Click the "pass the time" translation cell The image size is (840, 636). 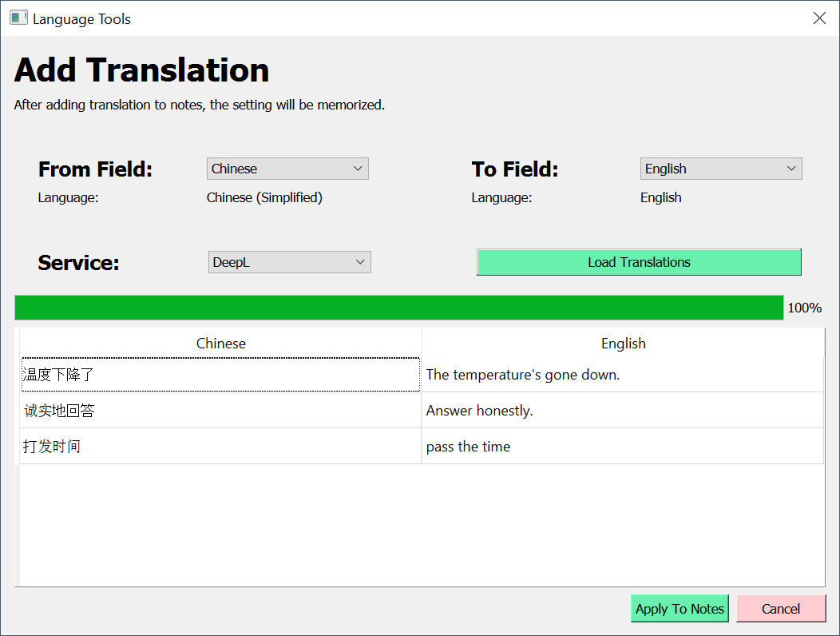click(x=623, y=447)
